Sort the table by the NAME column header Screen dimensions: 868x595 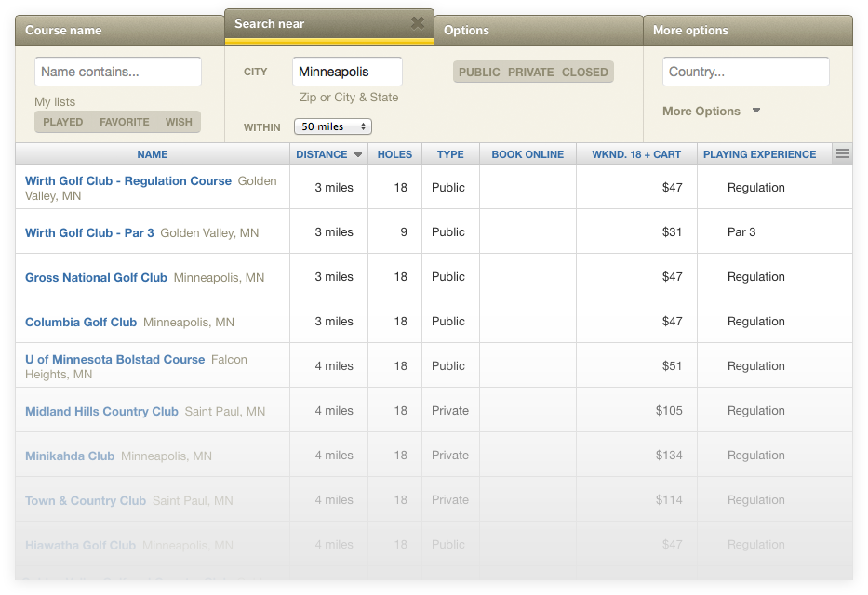152,154
